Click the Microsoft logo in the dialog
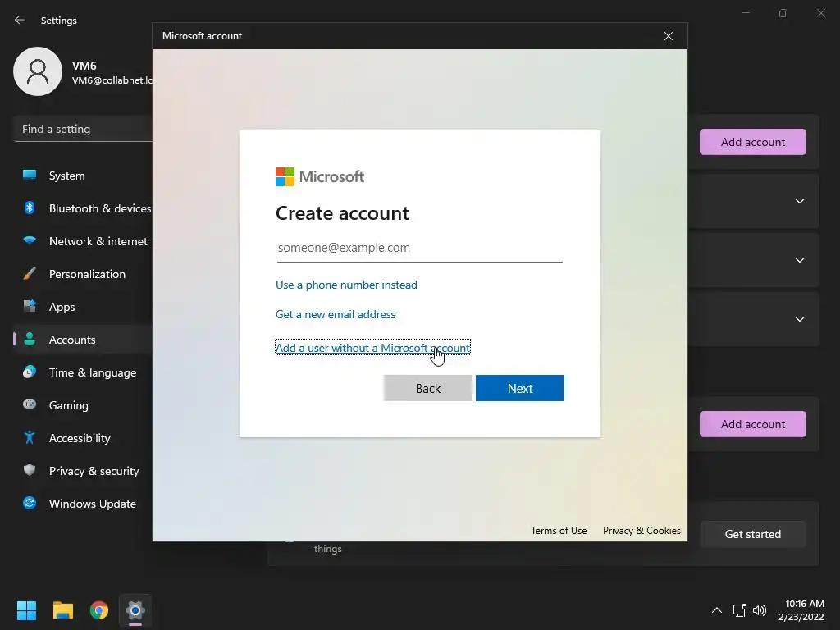840x630 pixels. pos(320,176)
